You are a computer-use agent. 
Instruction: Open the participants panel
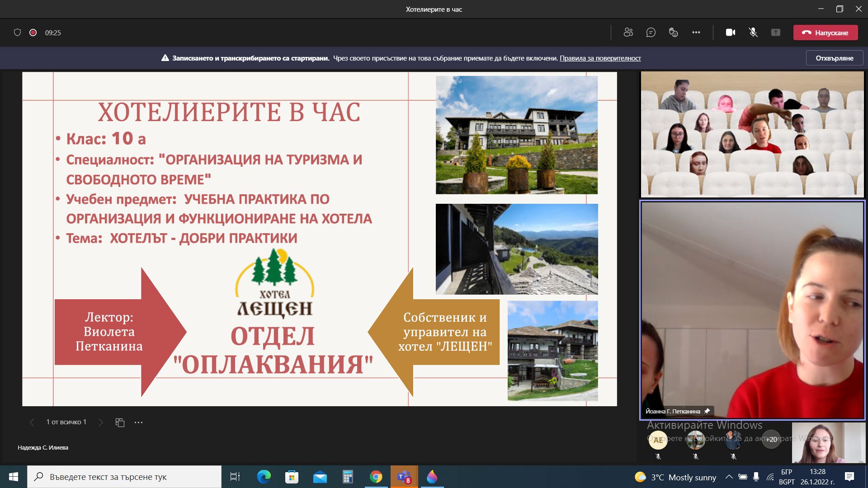click(628, 33)
